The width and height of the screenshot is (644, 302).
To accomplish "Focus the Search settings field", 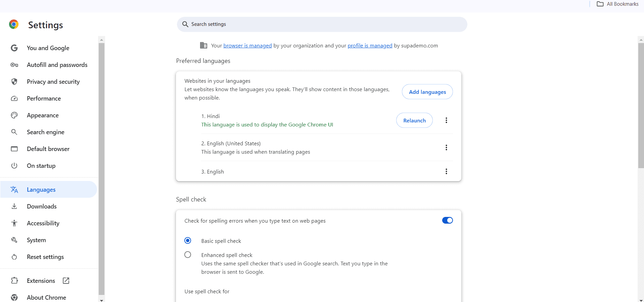I will point(322,24).
